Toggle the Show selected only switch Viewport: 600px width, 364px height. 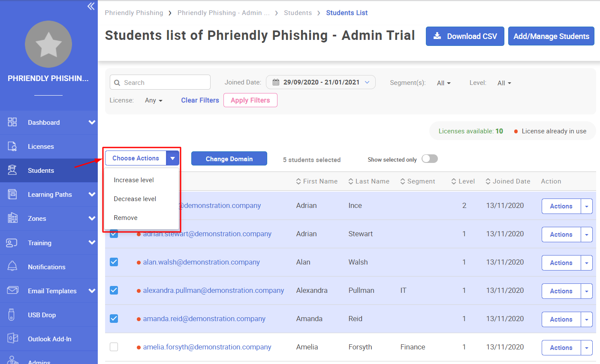(x=430, y=159)
